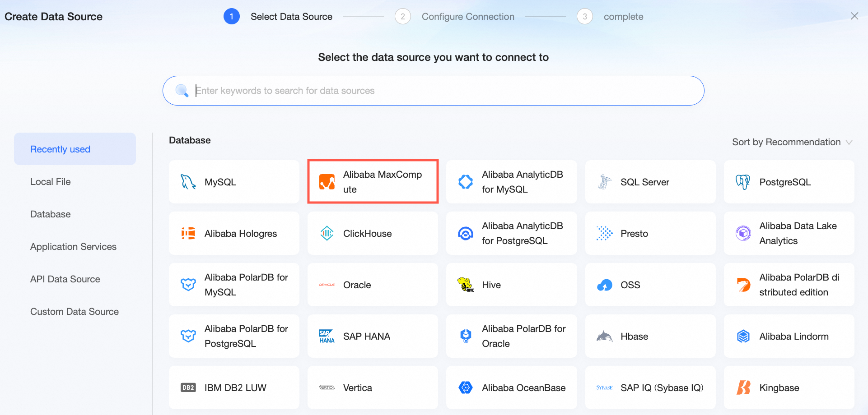Click the PostgreSQL elephant icon
The image size is (868, 415).
[743, 182]
